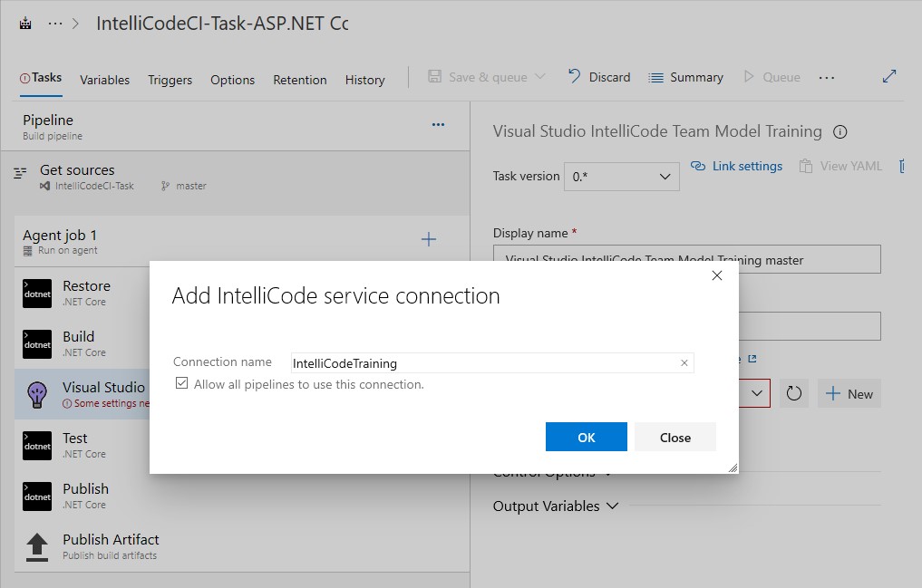Add a task to Agent job 1

[429, 239]
